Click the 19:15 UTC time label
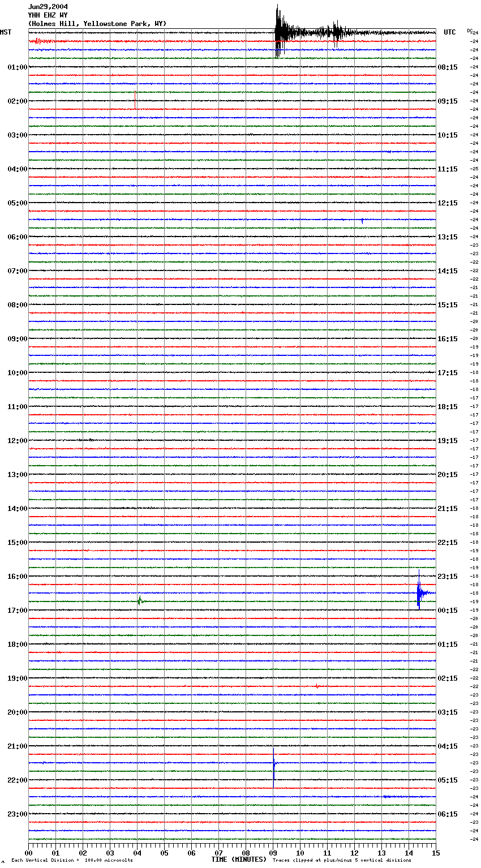481x868 pixels. [x=448, y=441]
